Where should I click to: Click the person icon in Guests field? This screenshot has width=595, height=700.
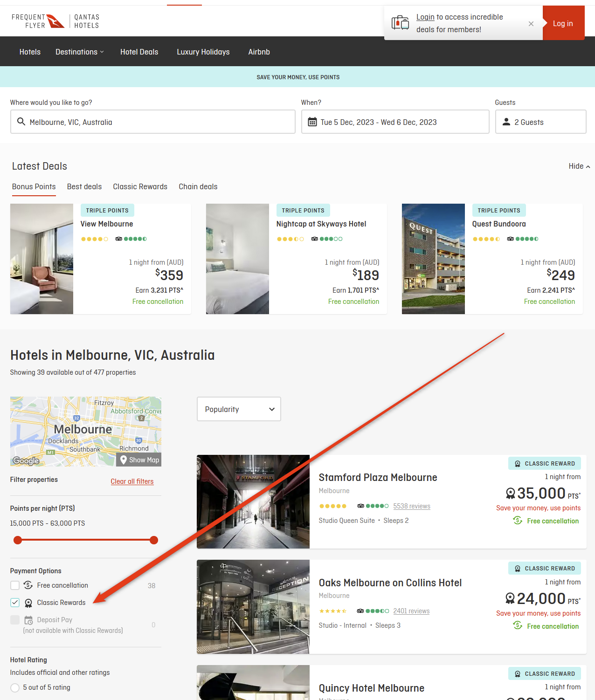[506, 122]
